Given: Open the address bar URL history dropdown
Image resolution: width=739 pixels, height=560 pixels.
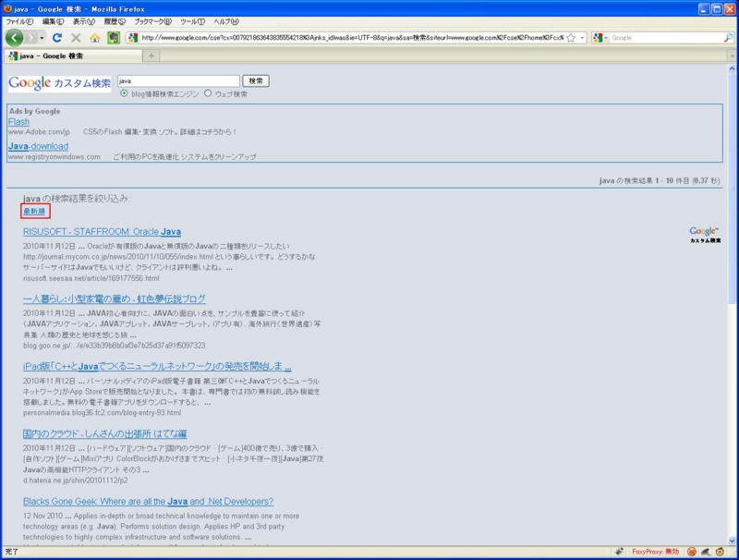Looking at the screenshot, I should click(x=582, y=38).
